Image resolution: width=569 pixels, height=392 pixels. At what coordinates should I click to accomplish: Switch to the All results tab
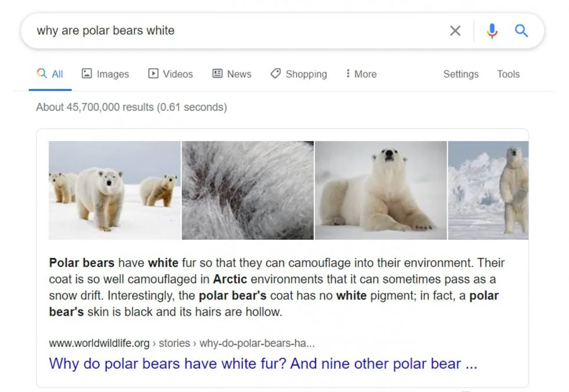(x=51, y=74)
